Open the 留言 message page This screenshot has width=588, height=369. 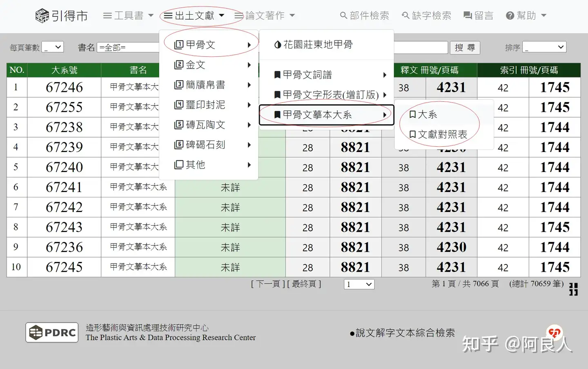[479, 16]
